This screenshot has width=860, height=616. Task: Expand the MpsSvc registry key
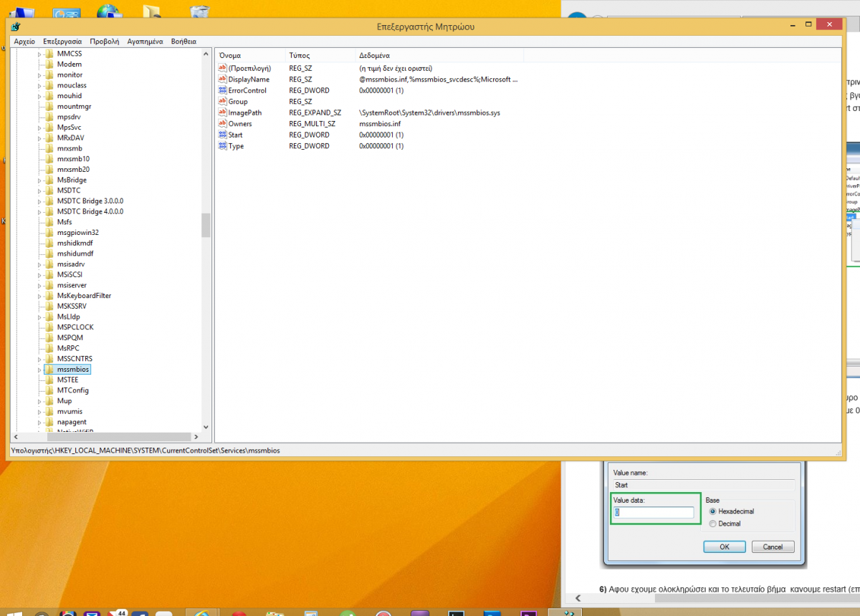tap(39, 127)
